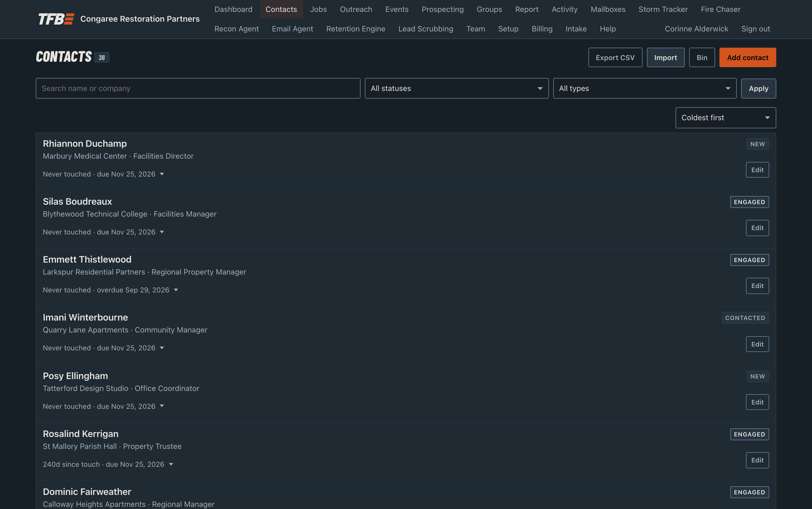Image resolution: width=812 pixels, height=509 pixels.
Task: Expand Silas Boudreaux's touch details caret
Action: (x=162, y=232)
